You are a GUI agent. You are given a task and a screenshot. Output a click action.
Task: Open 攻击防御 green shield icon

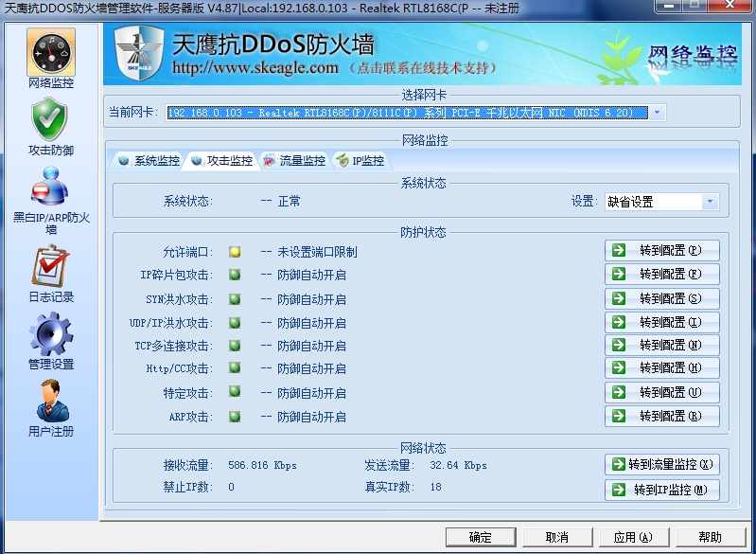click(x=49, y=119)
